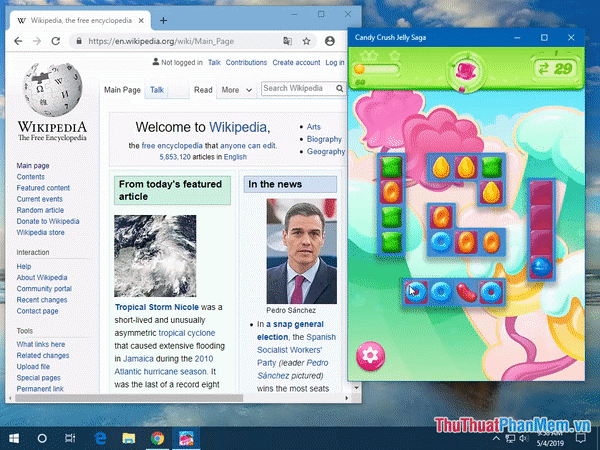This screenshot has width=600, height=450.
Task: Select the Wikipedia browser tab
Action: [x=80, y=21]
